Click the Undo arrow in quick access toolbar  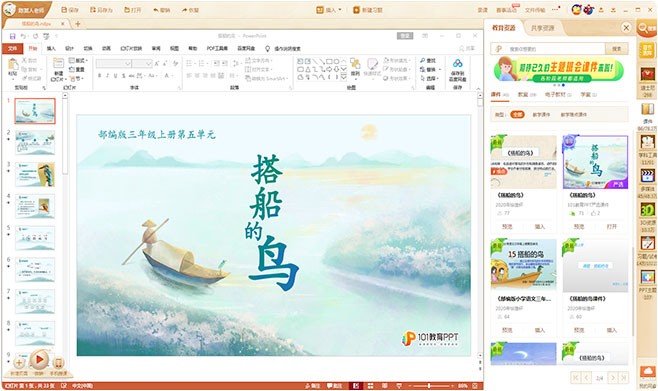pyautogui.click(x=24, y=36)
